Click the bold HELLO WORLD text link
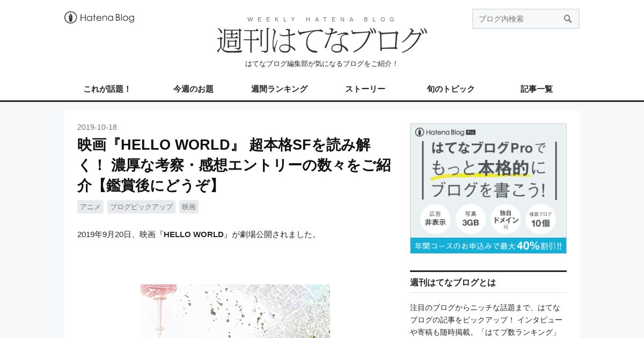The image size is (644, 338). click(x=194, y=234)
